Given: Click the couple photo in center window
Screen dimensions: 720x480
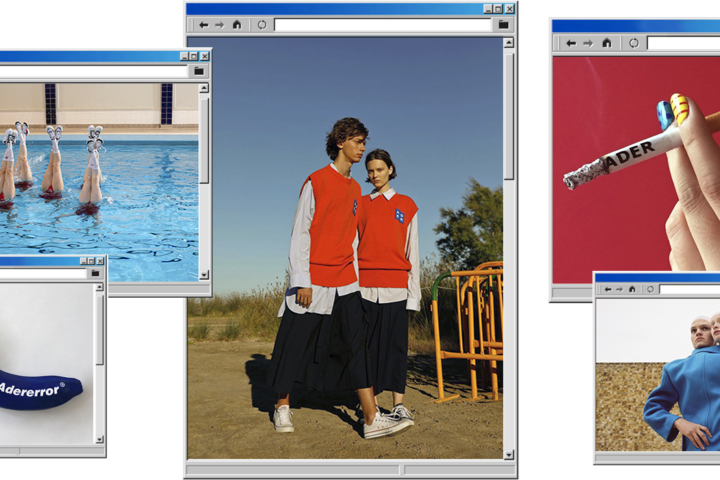Looking at the screenshot, I should (x=345, y=248).
